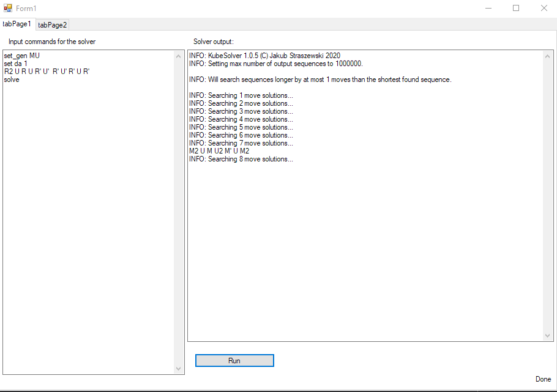Click the 'set_gen MU' line in input box

[x=21, y=56]
